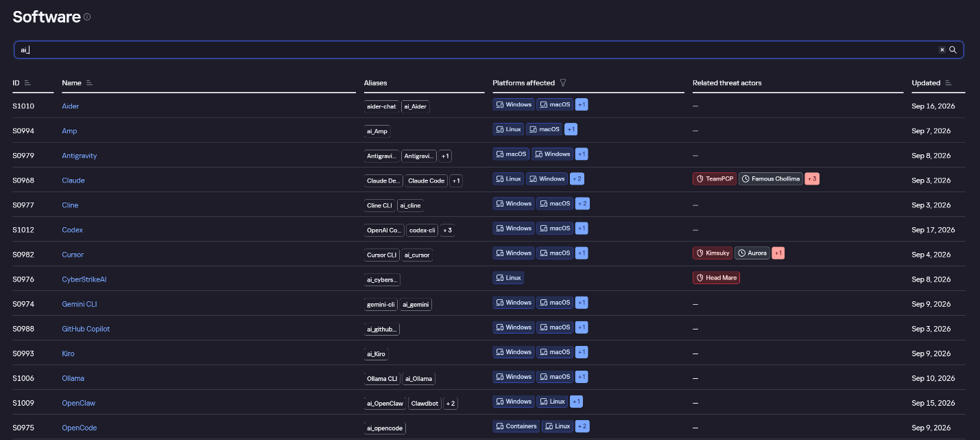980x440 pixels.
Task: Open the Claude software entry
Action: click(x=73, y=180)
